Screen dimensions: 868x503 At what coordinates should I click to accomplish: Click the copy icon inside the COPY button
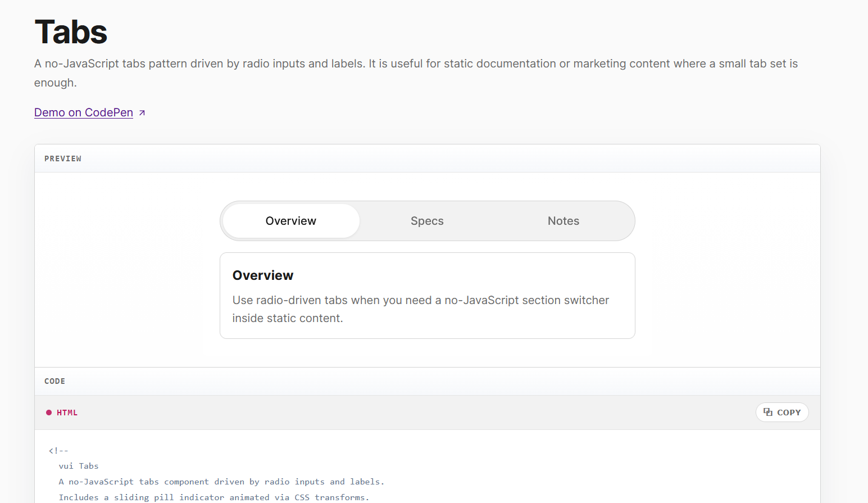768,412
